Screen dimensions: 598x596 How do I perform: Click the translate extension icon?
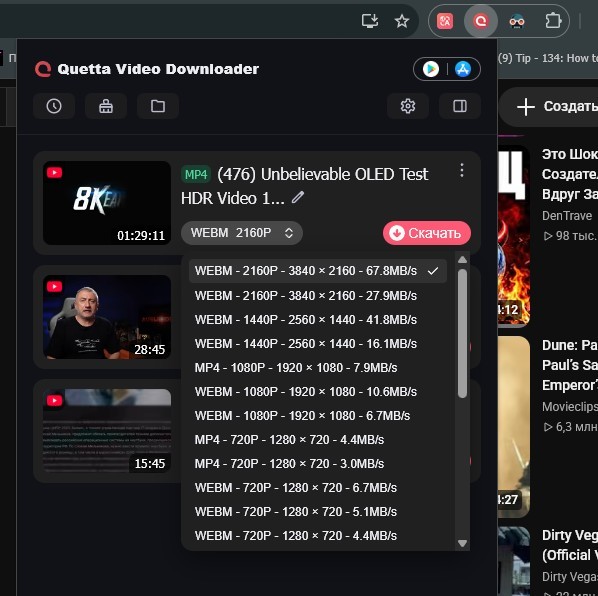[445, 21]
